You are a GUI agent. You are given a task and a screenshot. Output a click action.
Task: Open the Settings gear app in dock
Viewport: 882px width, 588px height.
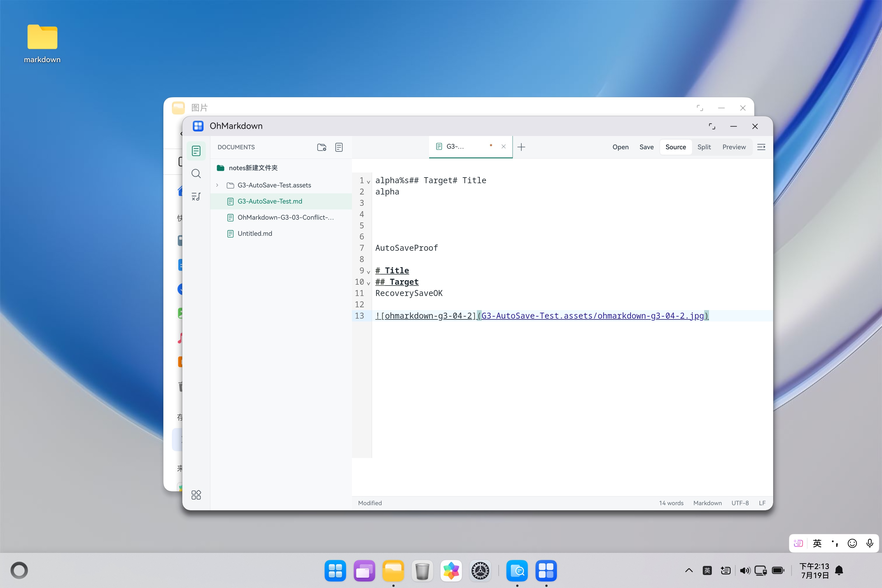point(480,571)
